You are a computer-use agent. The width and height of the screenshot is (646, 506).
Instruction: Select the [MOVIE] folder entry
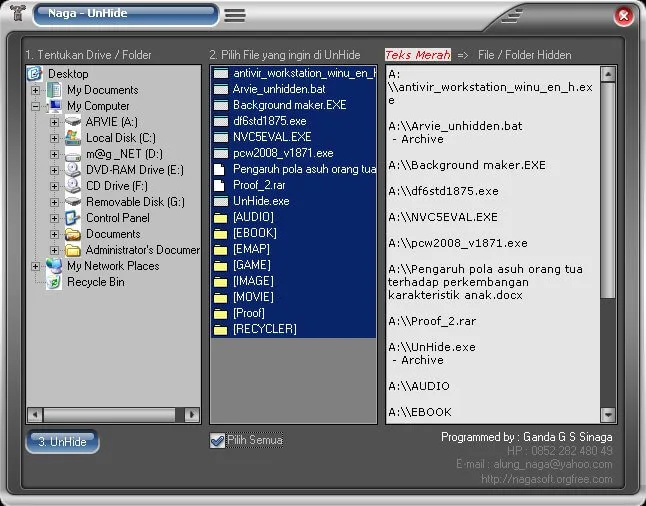pos(293,298)
